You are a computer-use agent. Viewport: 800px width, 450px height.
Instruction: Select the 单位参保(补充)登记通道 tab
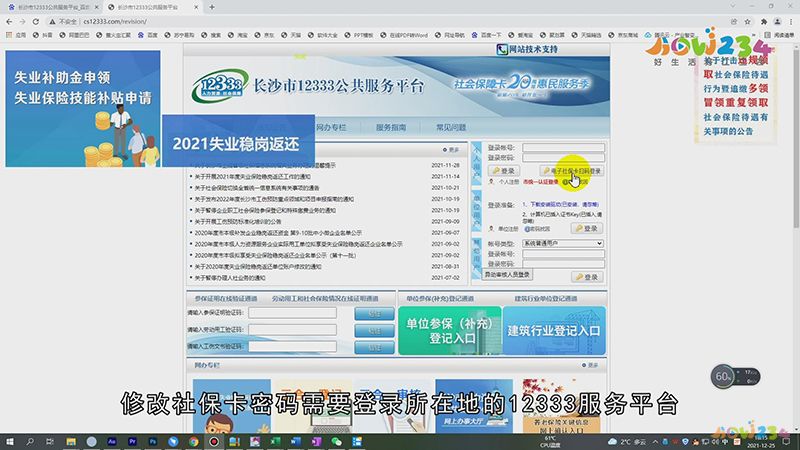tap(440, 298)
